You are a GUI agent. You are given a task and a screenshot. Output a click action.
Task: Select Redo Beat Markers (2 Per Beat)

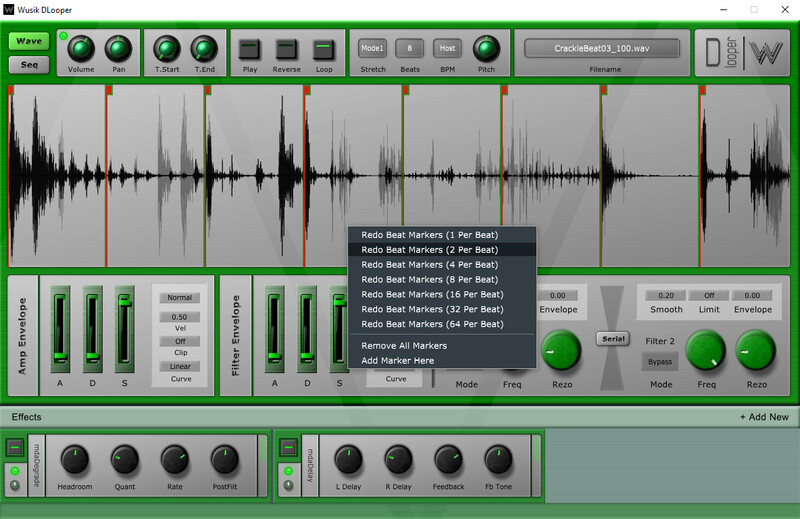click(442, 250)
